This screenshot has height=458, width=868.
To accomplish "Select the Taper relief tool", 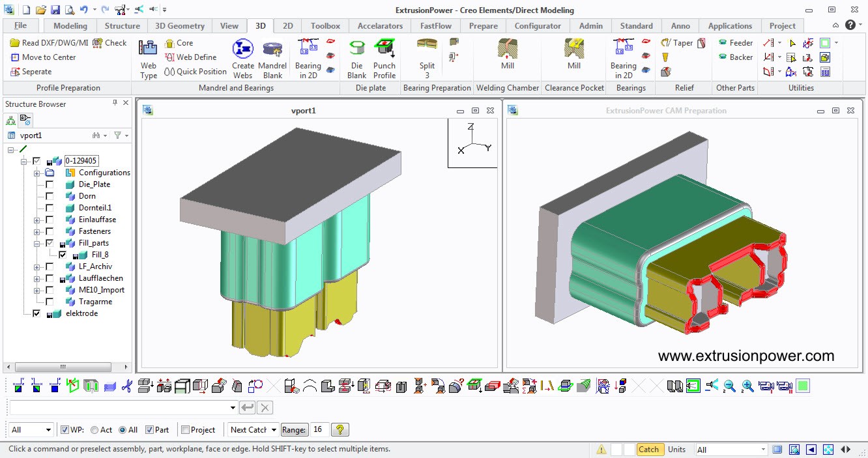I will point(676,43).
